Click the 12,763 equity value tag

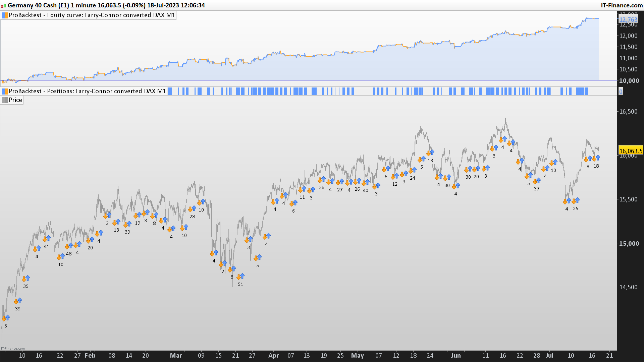click(x=628, y=20)
